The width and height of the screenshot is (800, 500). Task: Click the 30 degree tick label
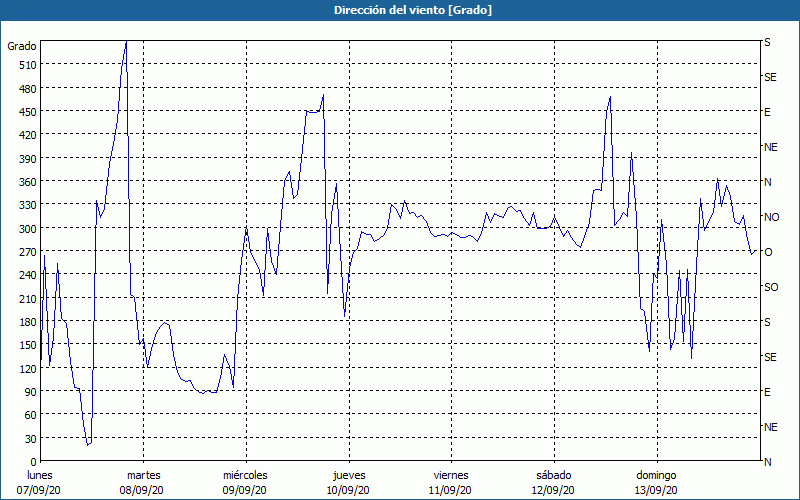[31, 439]
